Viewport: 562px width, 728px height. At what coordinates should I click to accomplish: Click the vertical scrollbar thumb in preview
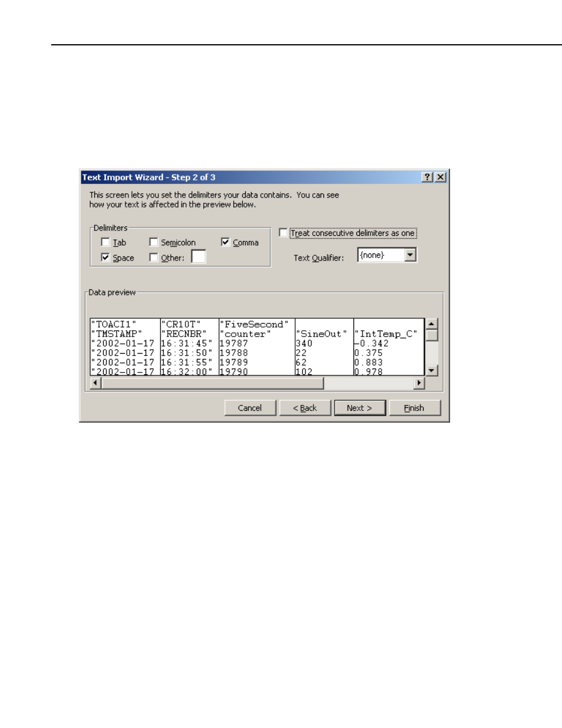(x=432, y=335)
